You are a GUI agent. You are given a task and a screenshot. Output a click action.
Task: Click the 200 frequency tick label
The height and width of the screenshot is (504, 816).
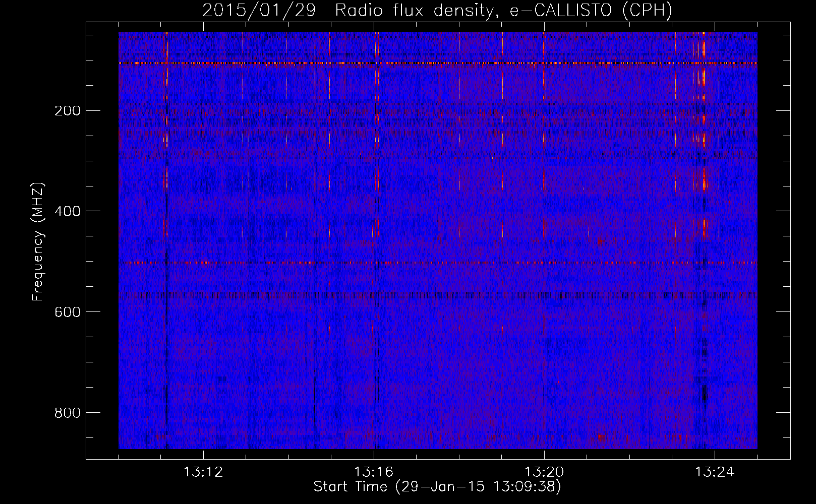pos(68,110)
